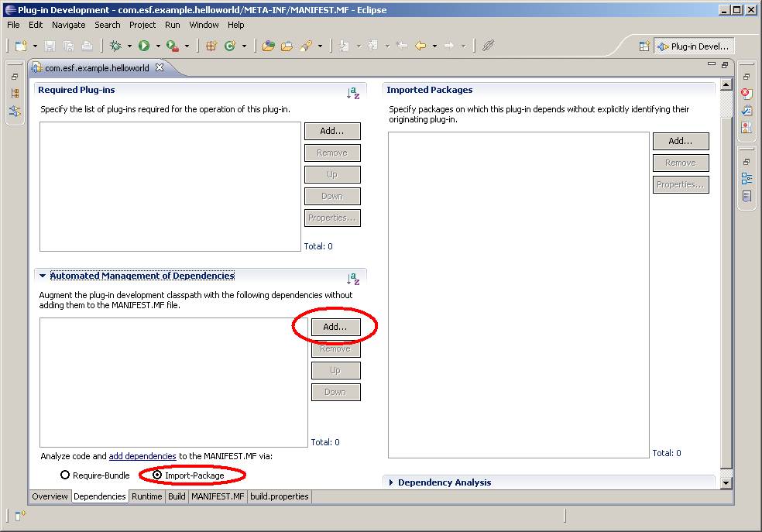Click Add in Imported Packages

(x=681, y=142)
